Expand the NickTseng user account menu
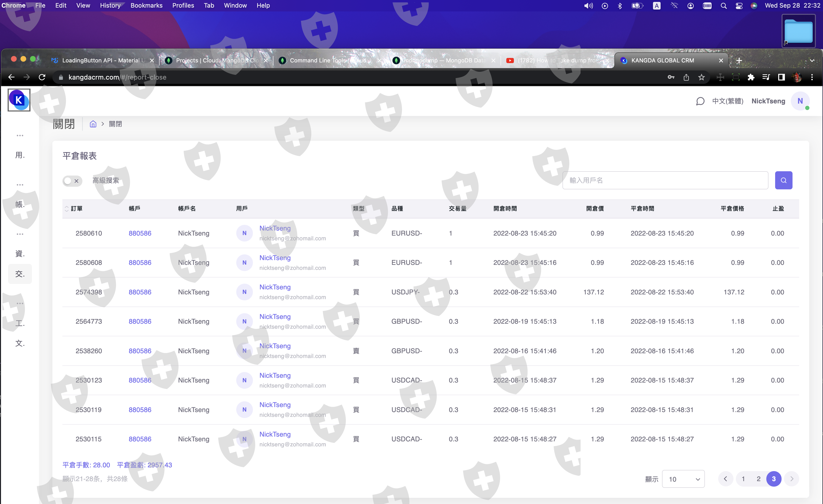Viewport: 823px width, 504px height. tap(768, 101)
